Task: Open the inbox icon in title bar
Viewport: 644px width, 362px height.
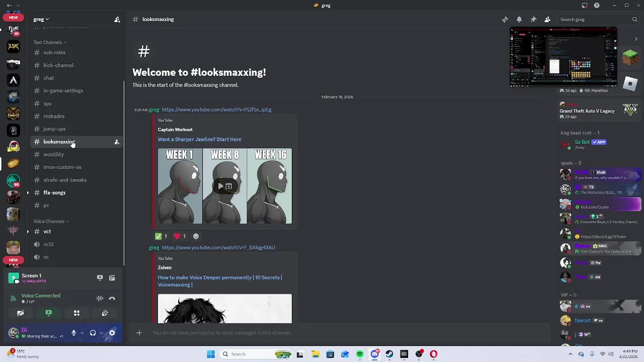Action: 585,6
